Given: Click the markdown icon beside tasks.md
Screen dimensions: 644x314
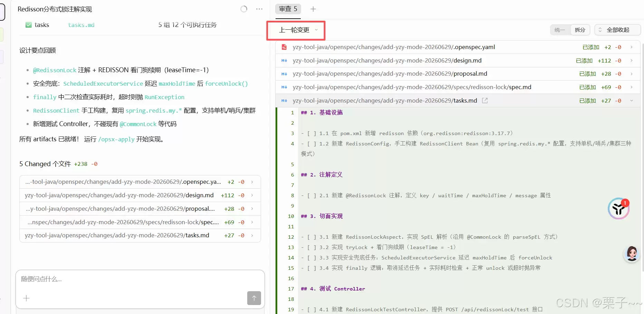Looking at the screenshot, I should [284, 101].
